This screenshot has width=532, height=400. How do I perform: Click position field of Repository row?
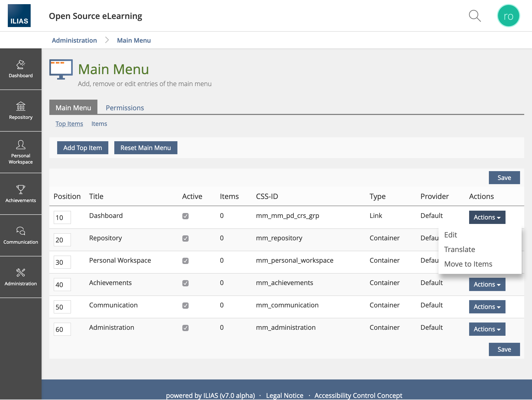(x=62, y=240)
